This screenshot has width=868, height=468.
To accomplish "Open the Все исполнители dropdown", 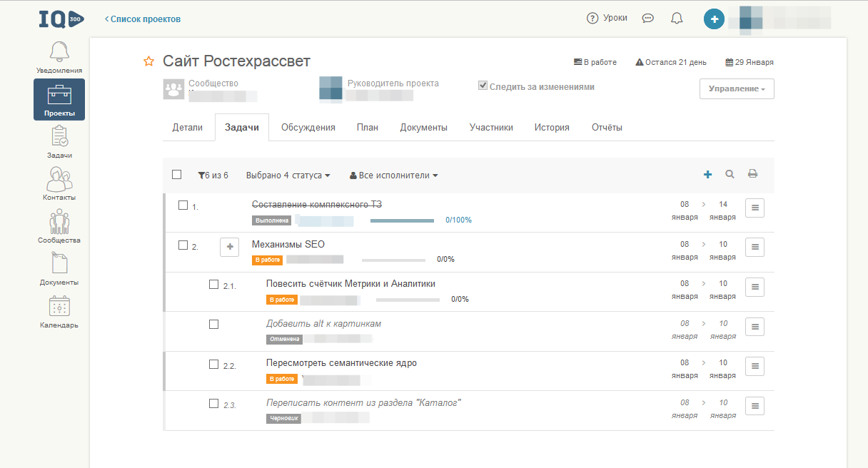I will [x=393, y=175].
